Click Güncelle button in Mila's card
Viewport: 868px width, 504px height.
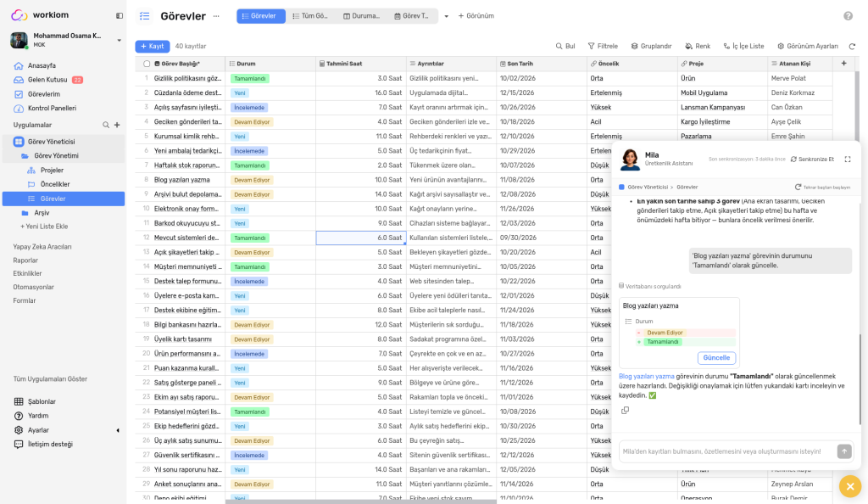click(716, 358)
